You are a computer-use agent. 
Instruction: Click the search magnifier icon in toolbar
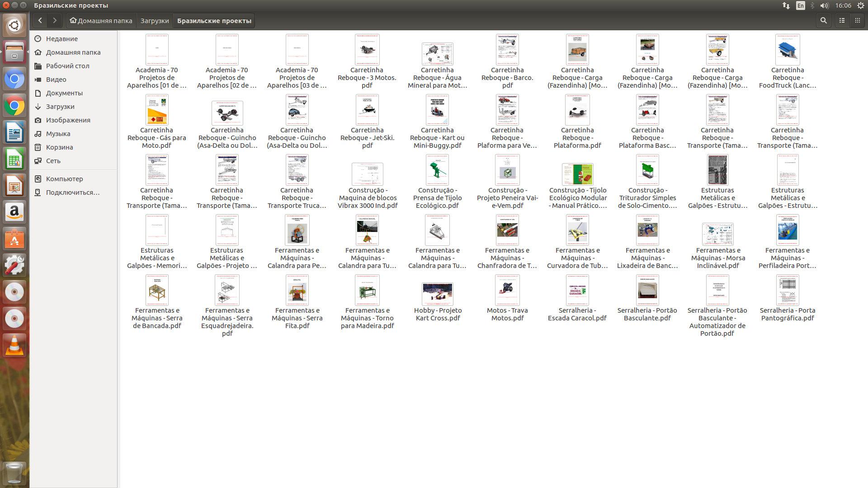pyautogui.click(x=824, y=20)
